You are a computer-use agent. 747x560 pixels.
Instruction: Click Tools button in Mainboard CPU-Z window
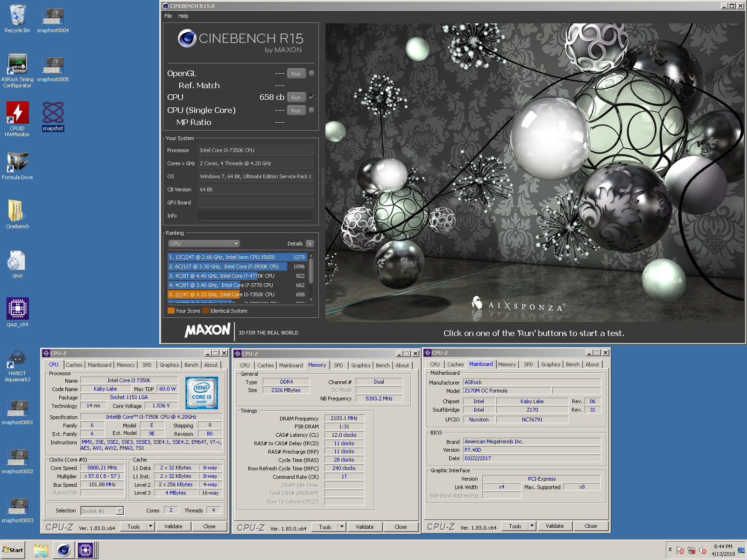click(x=515, y=526)
